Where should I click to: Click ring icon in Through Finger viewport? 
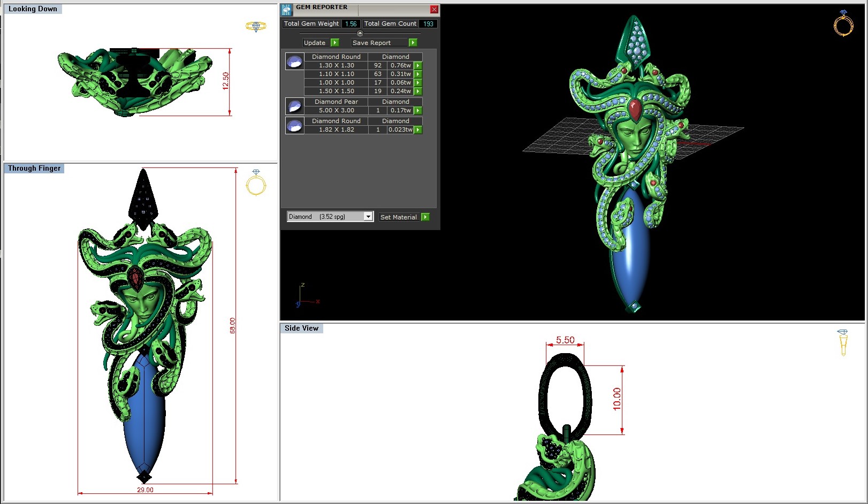[x=256, y=182]
